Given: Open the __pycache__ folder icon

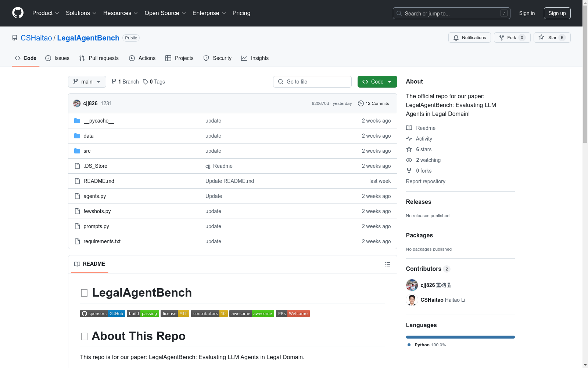Looking at the screenshot, I should pyautogui.click(x=77, y=121).
